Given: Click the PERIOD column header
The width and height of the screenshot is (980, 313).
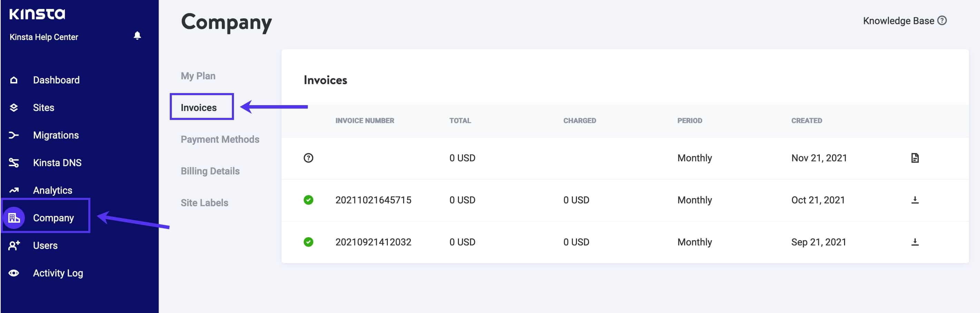Looking at the screenshot, I should [x=689, y=121].
